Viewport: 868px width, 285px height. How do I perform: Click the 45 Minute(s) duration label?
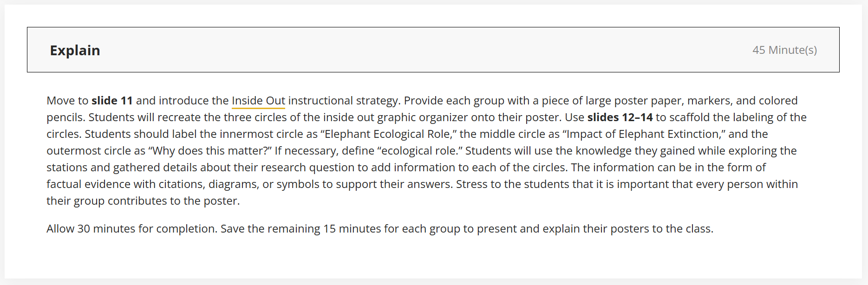pyautogui.click(x=784, y=50)
